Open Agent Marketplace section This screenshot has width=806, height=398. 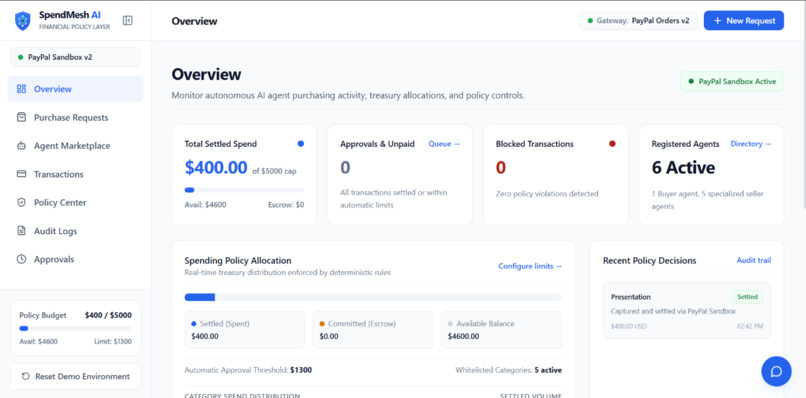pos(75,146)
